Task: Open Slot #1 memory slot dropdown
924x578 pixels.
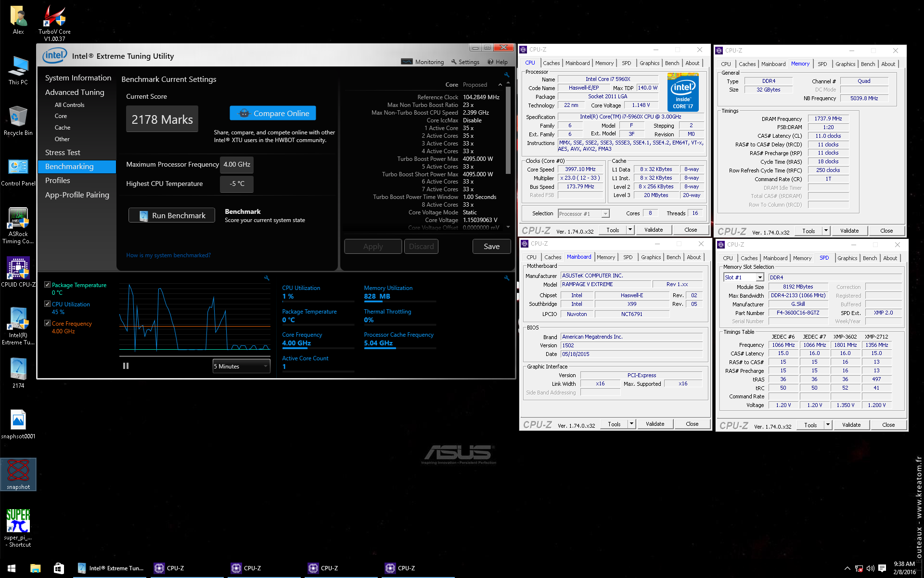Action: 743,277
